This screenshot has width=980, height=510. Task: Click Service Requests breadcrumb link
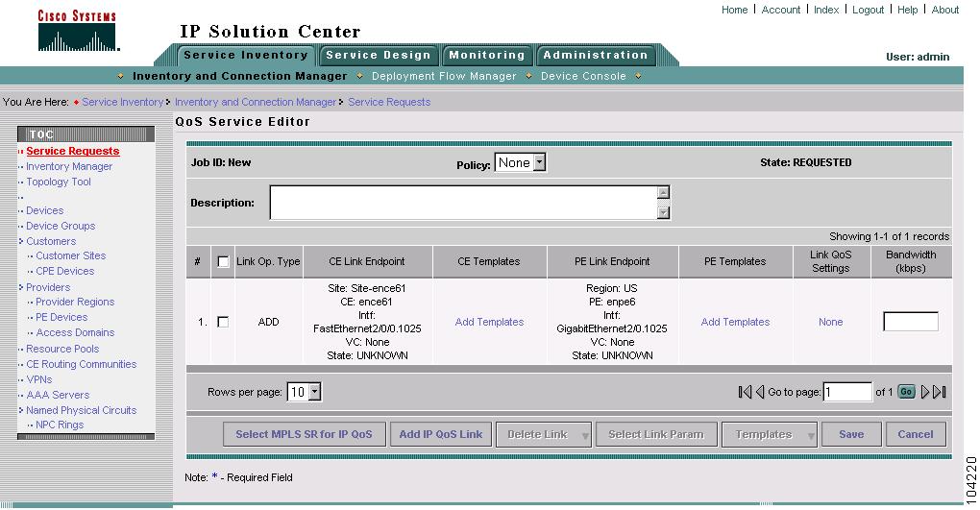[x=389, y=102]
